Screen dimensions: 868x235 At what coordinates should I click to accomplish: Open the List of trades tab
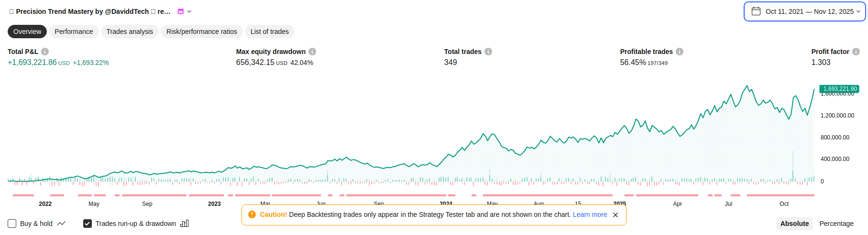click(x=269, y=32)
